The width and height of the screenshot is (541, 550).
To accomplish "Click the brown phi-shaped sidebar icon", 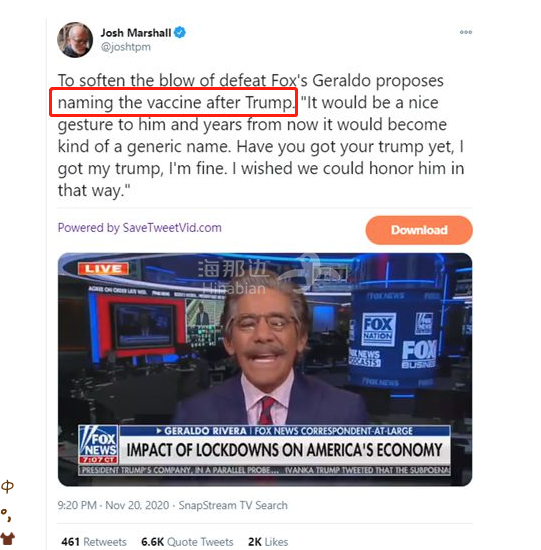I will click(x=7, y=486).
